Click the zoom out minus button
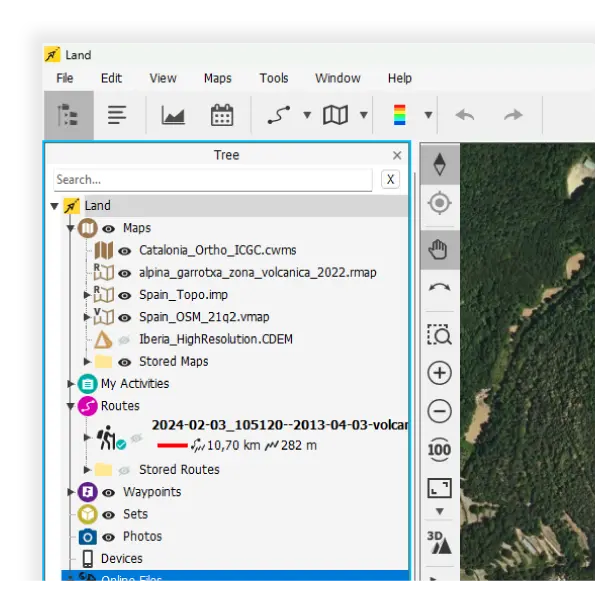This screenshot has height=601, width=601. [x=439, y=411]
